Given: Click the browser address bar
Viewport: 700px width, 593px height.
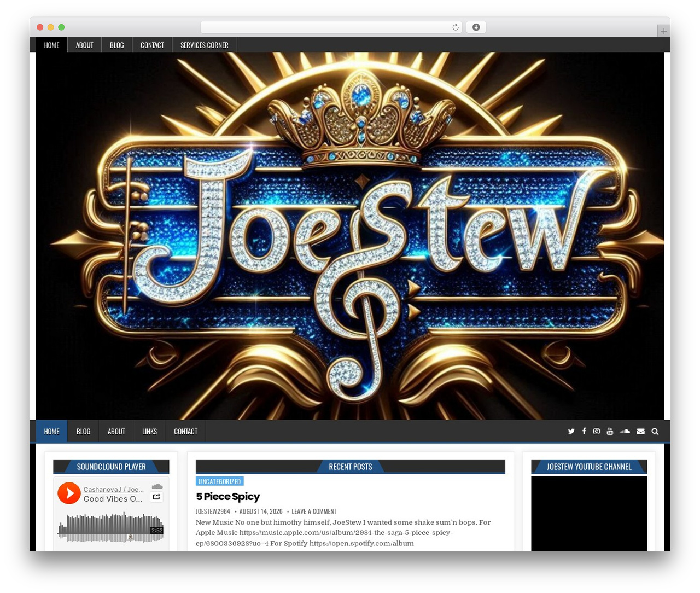Looking at the screenshot, I should tap(331, 27).
